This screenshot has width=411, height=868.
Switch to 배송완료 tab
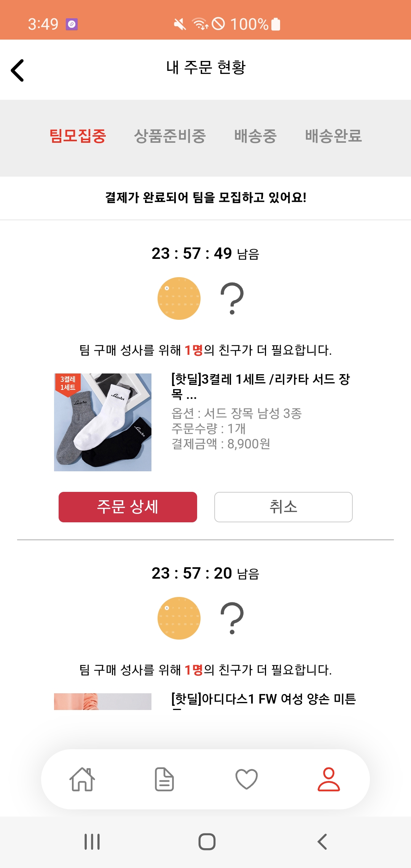pos(333,136)
